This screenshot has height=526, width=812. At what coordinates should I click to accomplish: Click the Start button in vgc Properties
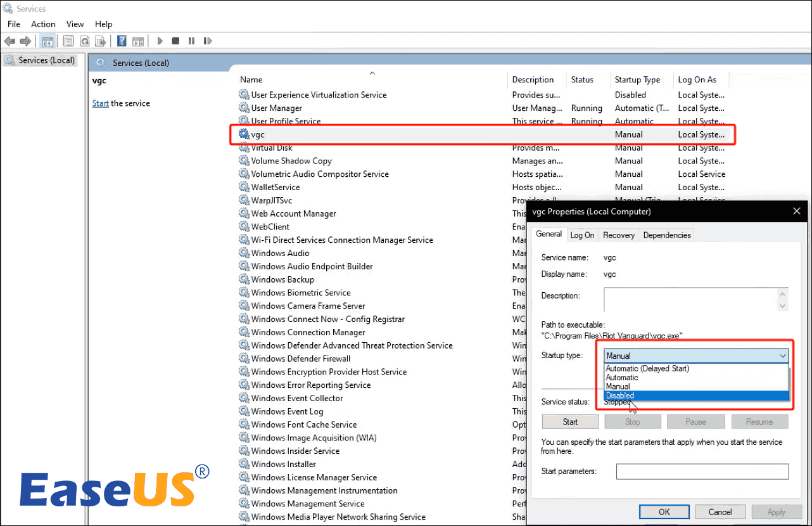pos(570,422)
